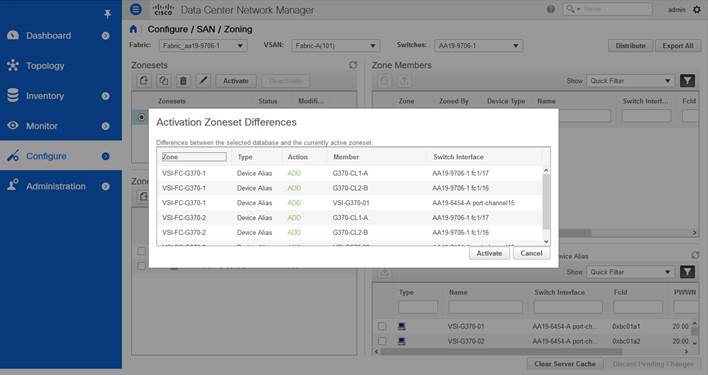
Task: Click the Administration user icon
Action: pyautogui.click(x=13, y=185)
